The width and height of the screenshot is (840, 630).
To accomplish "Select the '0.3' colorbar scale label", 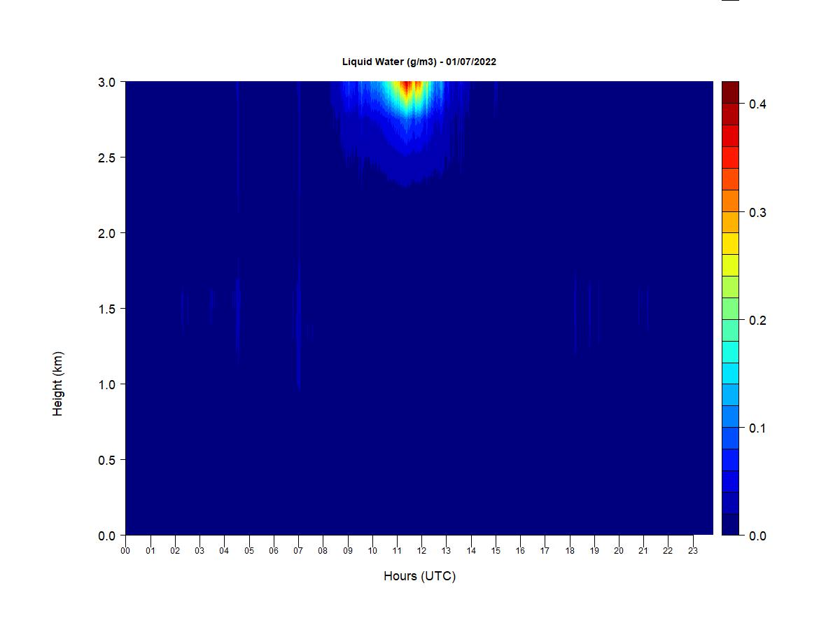I will click(x=757, y=213).
